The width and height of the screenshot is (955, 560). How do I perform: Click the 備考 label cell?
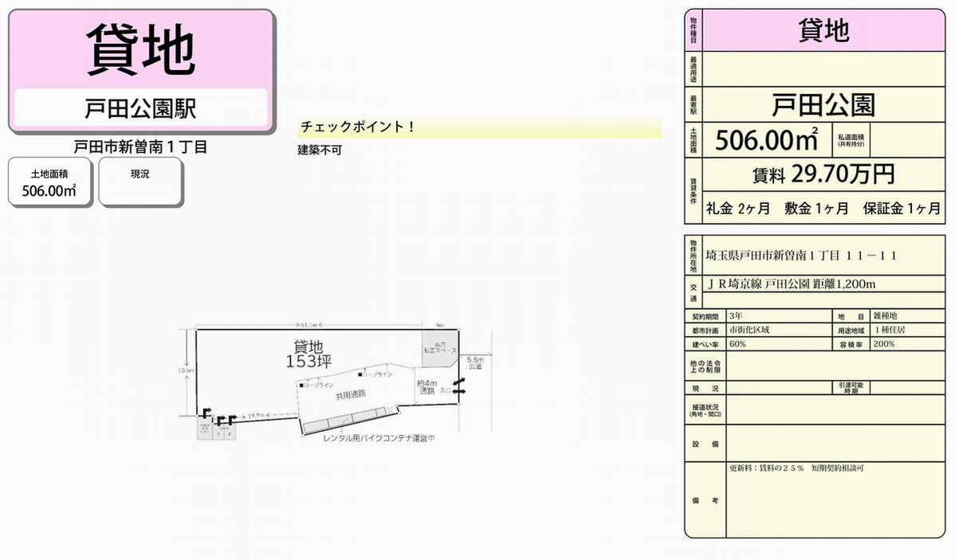(705, 500)
